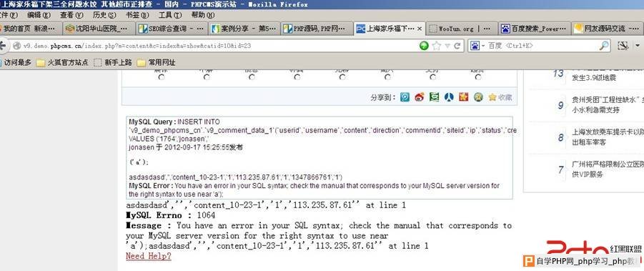Share using the Renren icon
This screenshot has width=644, height=271.
coord(449,97)
